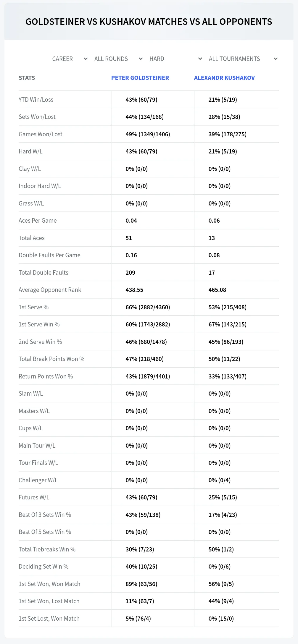Viewport: 298px width, 644px height.
Task: Select the Average Opponent Rank label
Action: pyautogui.click(x=50, y=290)
